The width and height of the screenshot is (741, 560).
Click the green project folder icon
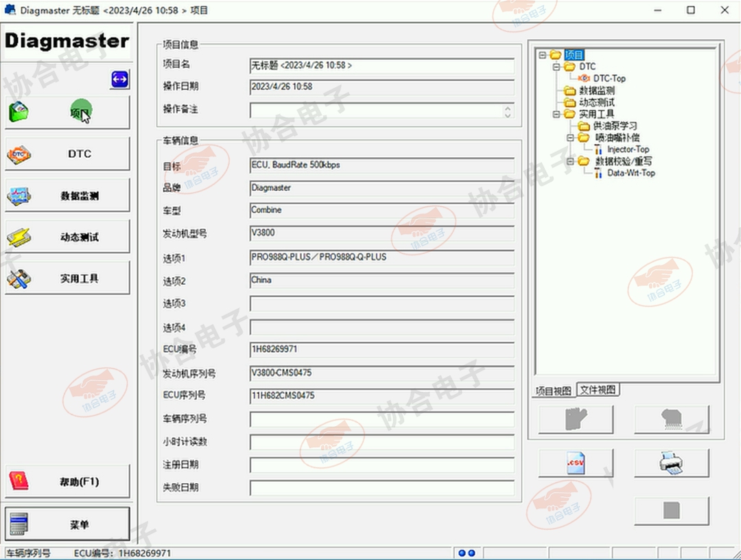pyautogui.click(x=19, y=113)
